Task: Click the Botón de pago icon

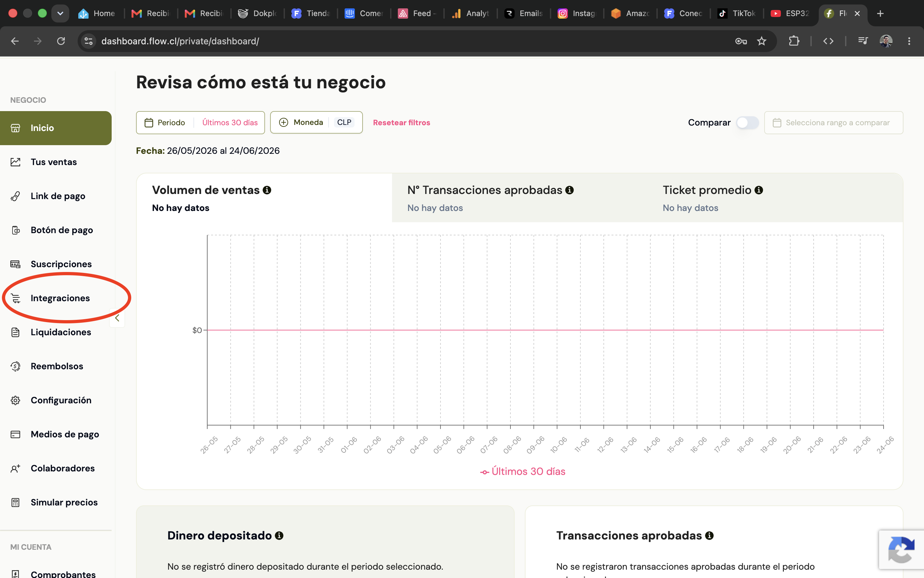Action: 15,230
